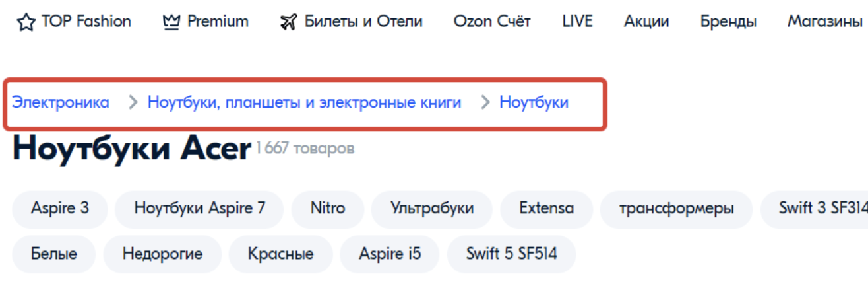The height and width of the screenshot is (288, 868).
Task: Click the crown icon beside Premium
Action: point(171,22)
